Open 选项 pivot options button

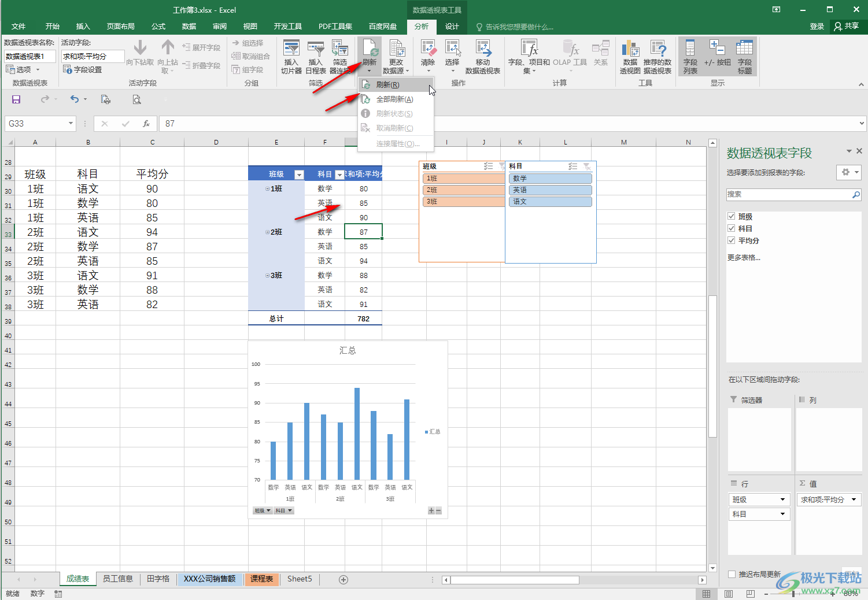tap(22, 69)
